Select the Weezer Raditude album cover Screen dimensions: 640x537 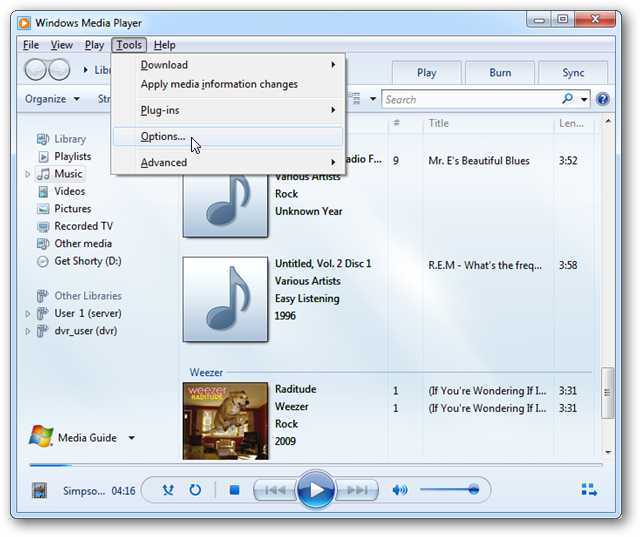pyautogui.click(x=226, y=421)
